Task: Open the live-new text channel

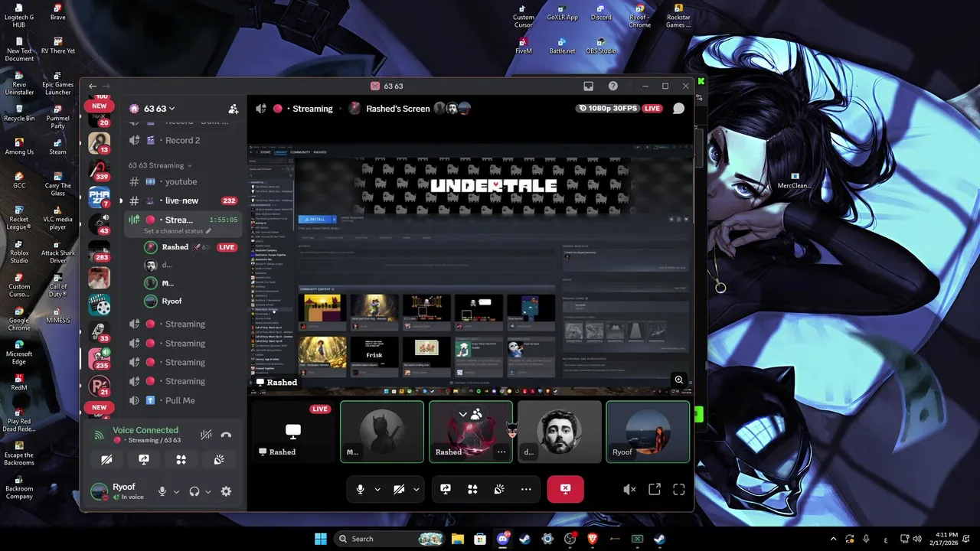Action: 183,201
